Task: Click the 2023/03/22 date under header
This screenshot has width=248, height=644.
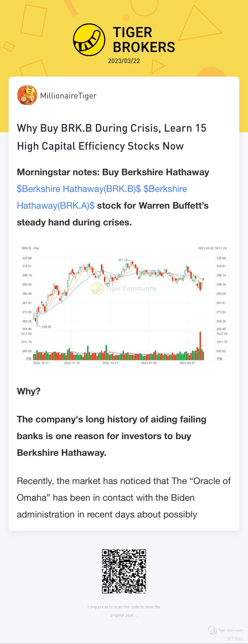Action: point(124,61)
